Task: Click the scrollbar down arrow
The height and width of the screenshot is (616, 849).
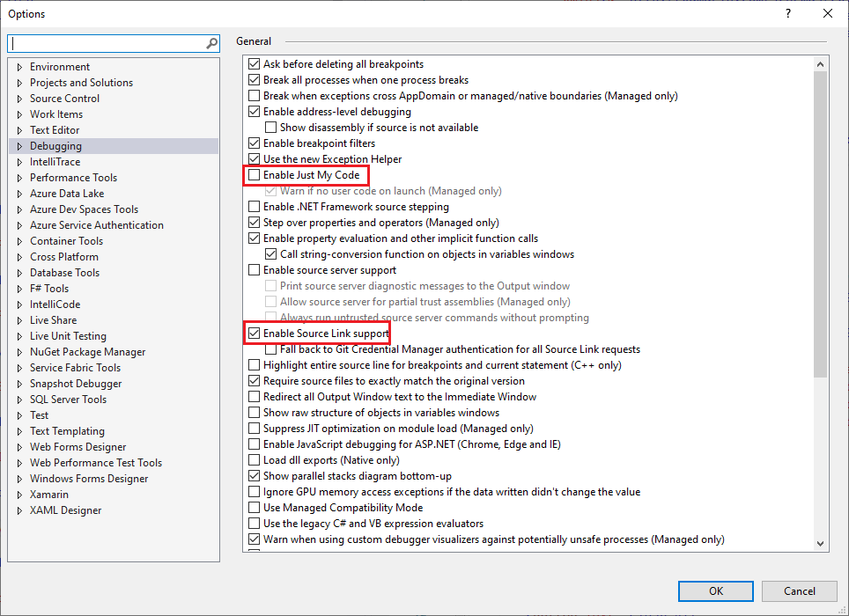Action: click(x=820, y=544)
